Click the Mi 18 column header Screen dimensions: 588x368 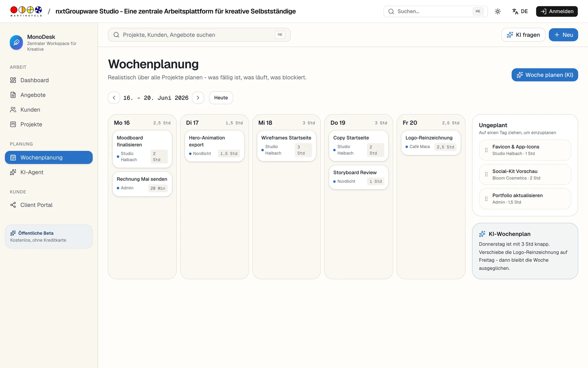click(286, 123)
